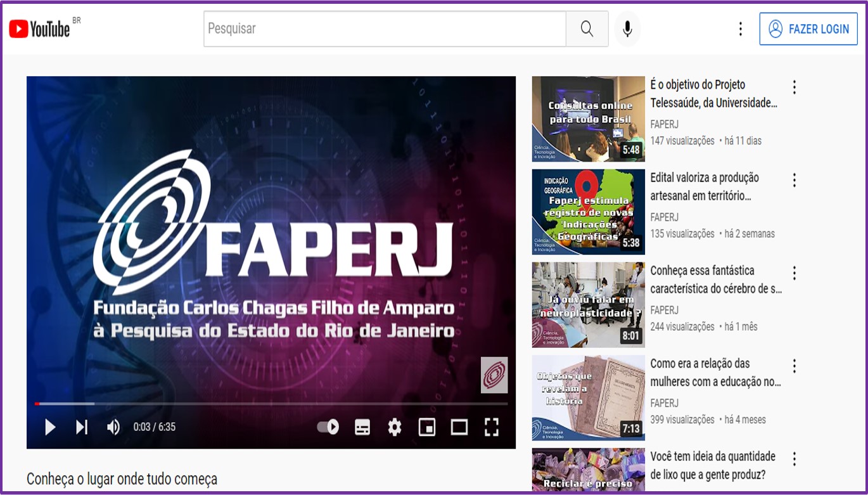Screen dimensions: 868x495
Task: Click FAZER LOGIN button
Action: (808, 29)
